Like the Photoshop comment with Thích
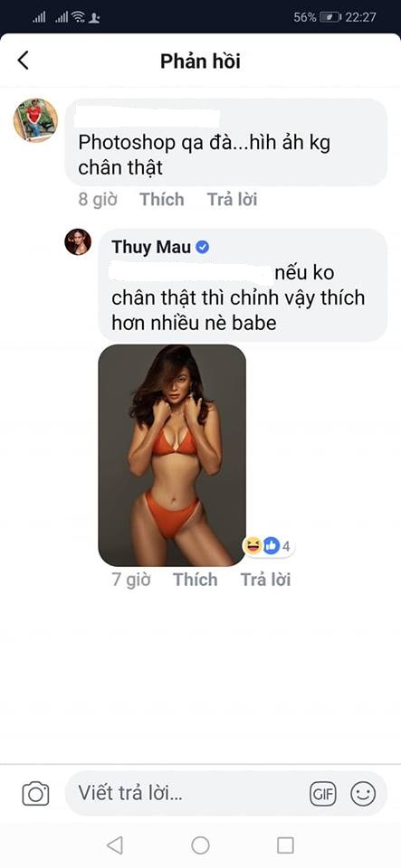This screenshot has width=401, height=868. click(162, 199)
